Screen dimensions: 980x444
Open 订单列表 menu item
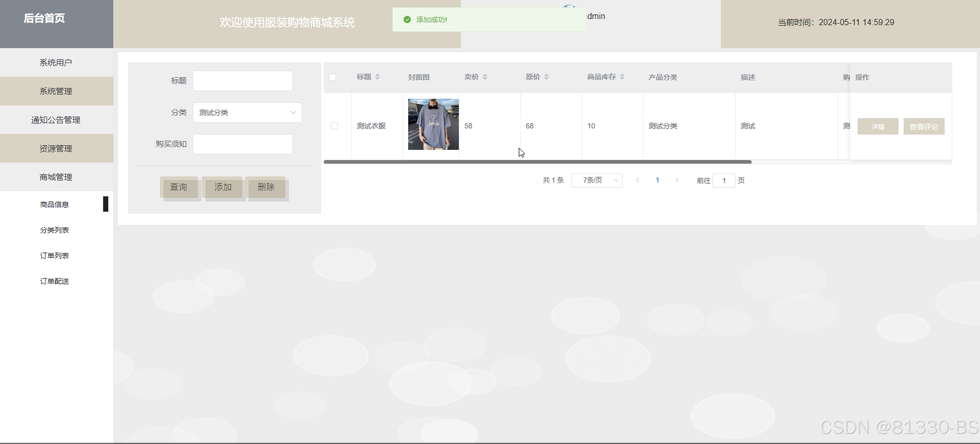coord(55,255)
